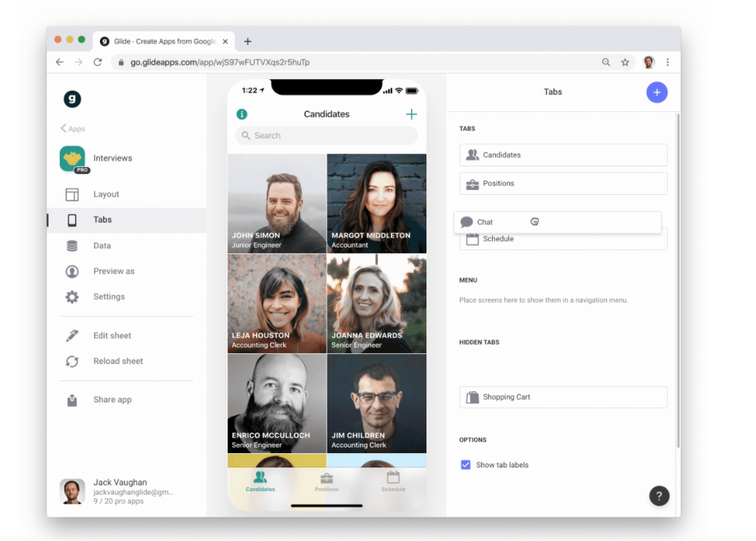This screenshot has height=541, width=756.
Task: Click the Share app upload icon
Action: pos(72,400)
